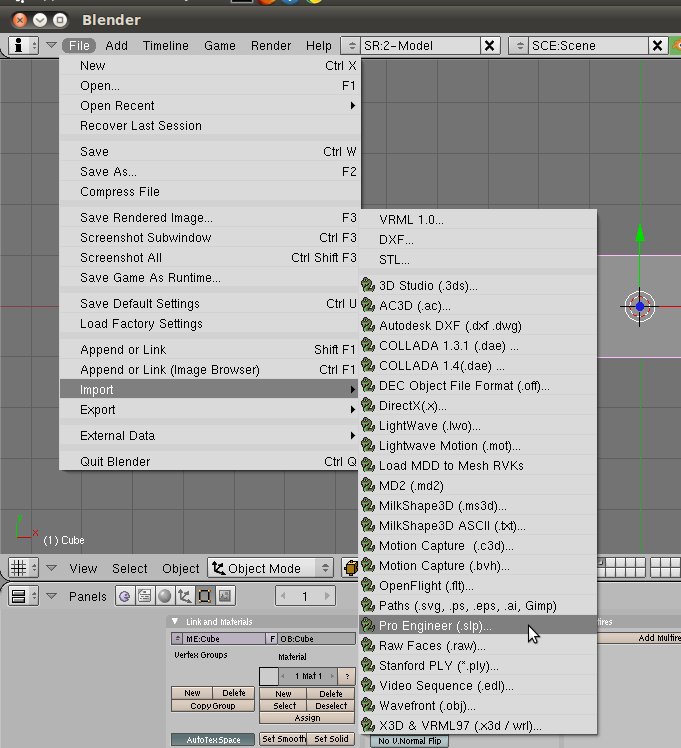Open the 3D view window type selector
This screenshot has height=748, width=681.
click(x=23, y=568)
